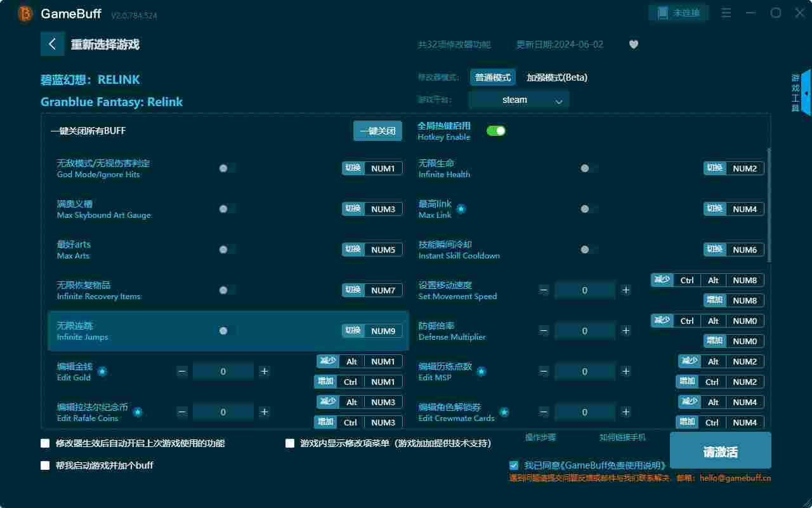The width and height of the screenshot is (812, 508).
Task: Expand the 游戏工具 side panel tab
Action: (801, 93)
